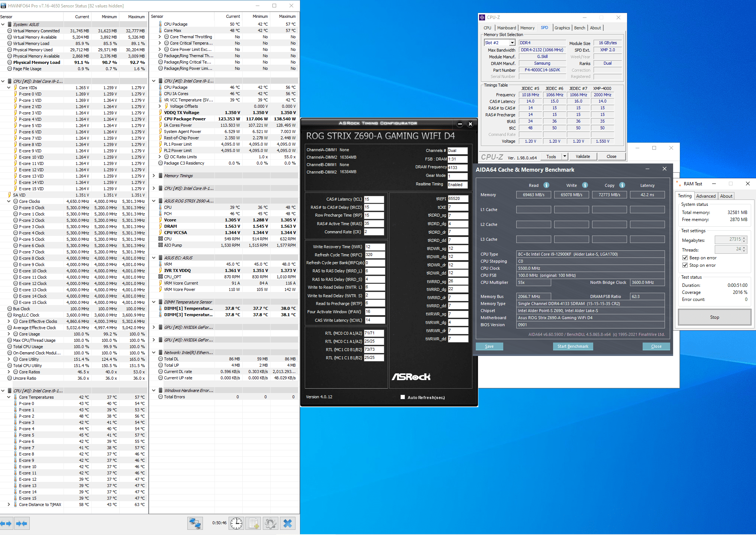Screen dimensions: 756x535
Task: Click the RAM Test title bar icon
Action: (679, 184)
